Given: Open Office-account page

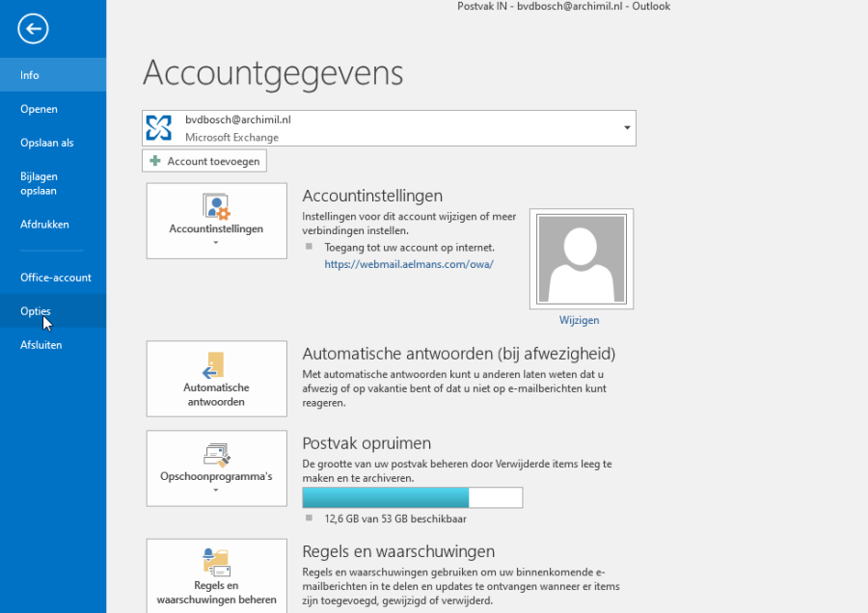Looking at the screenshot, I should coord(53,278).
